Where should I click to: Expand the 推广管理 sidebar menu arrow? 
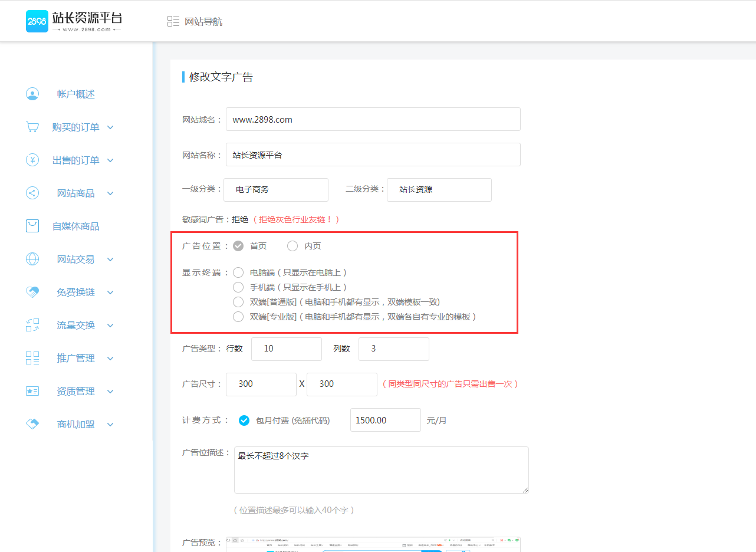(x=110, y=359)
